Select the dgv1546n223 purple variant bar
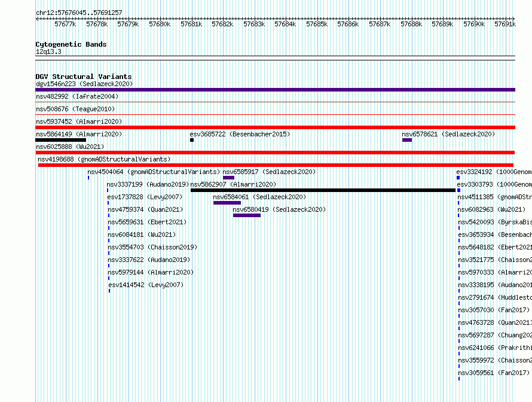 [x=275, y=90]
